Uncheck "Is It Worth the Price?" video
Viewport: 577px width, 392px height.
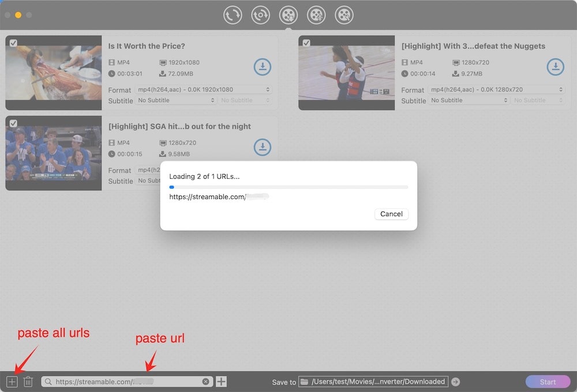click(x=13, y=43)
